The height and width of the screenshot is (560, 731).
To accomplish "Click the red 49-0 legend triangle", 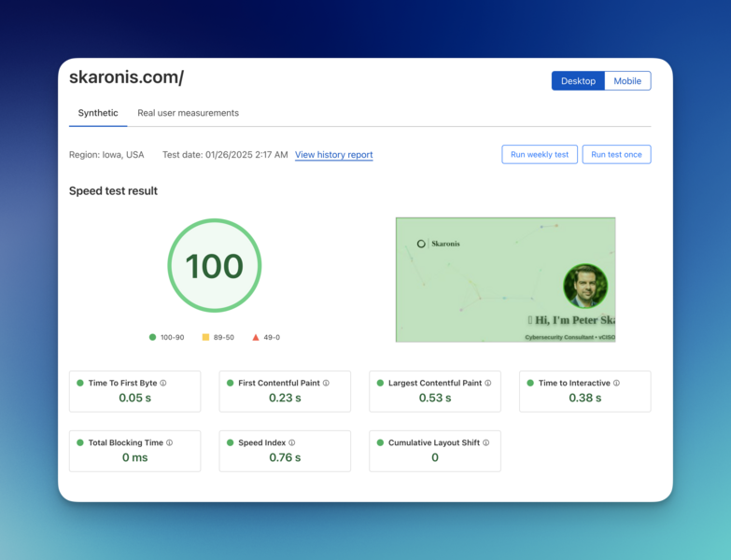I will pos(257,337).
